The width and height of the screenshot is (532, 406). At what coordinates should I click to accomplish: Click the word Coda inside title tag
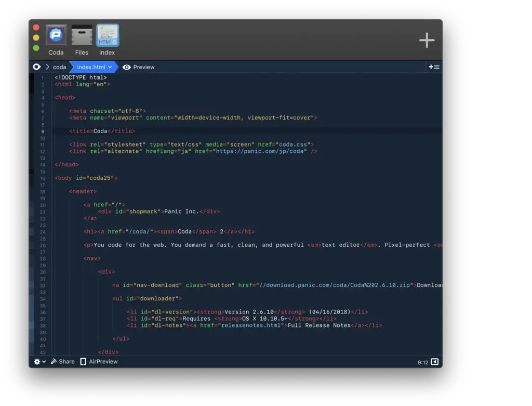(100, 131)
